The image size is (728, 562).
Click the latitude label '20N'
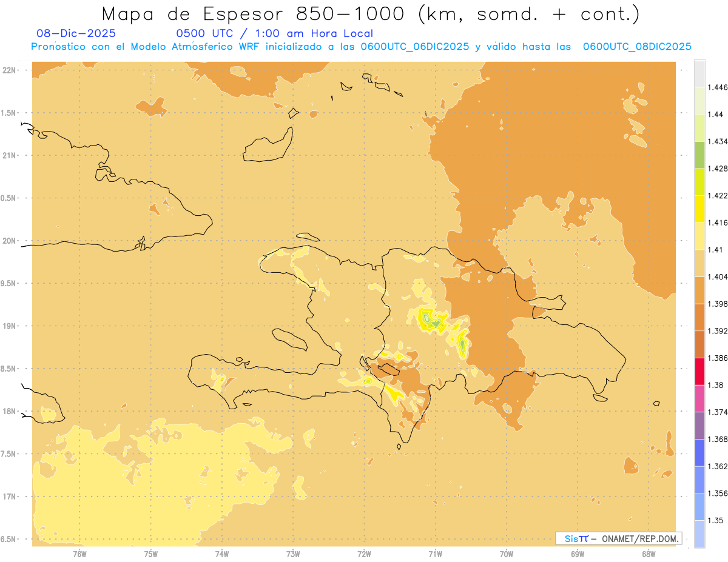(x=9, y=241)
